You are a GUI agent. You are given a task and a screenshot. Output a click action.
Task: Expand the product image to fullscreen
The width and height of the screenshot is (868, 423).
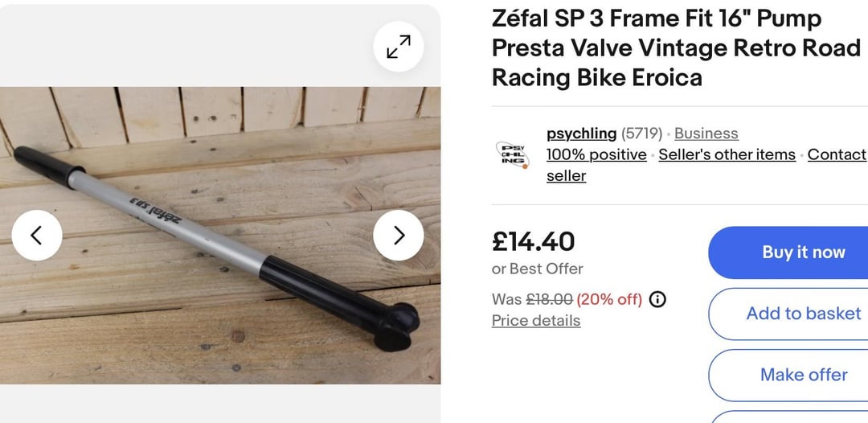[x=399, y=47]
